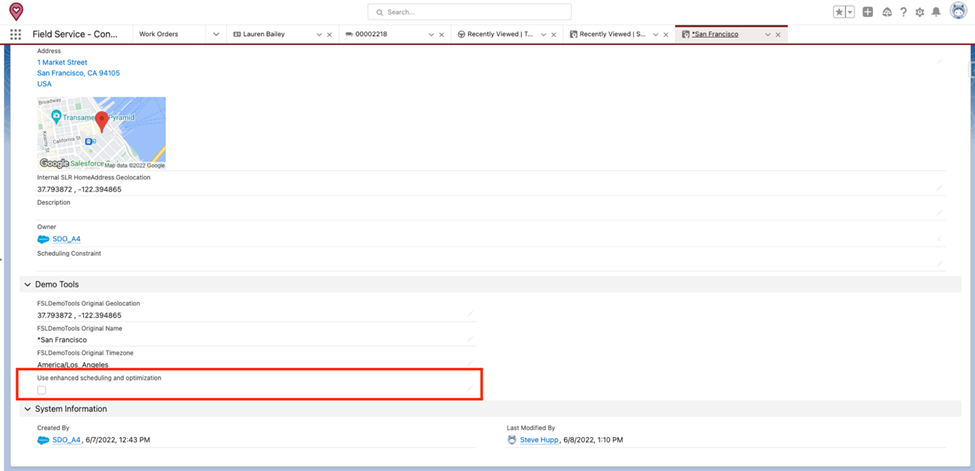Image resolution: width=975 pixels, height=471 pixels.
Task: Edit the Scheduling Constraint pencil icon
Action: point(940,264)
